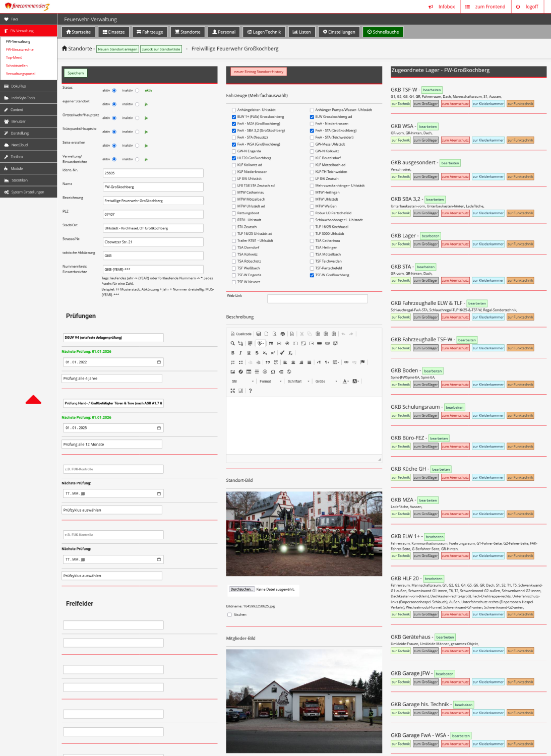Click 'neuer Eintrag Standort-History' button
The image size is (551, 756).
259,72
